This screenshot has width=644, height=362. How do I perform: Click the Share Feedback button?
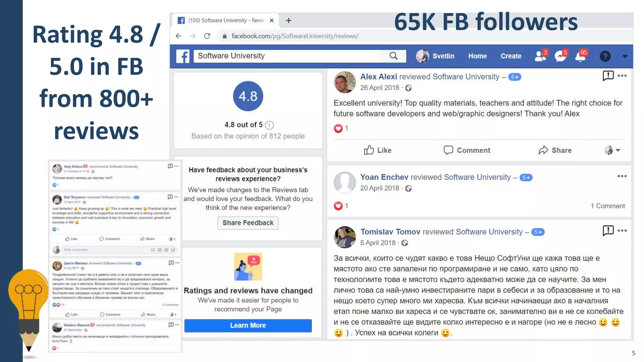coord(248,223)
